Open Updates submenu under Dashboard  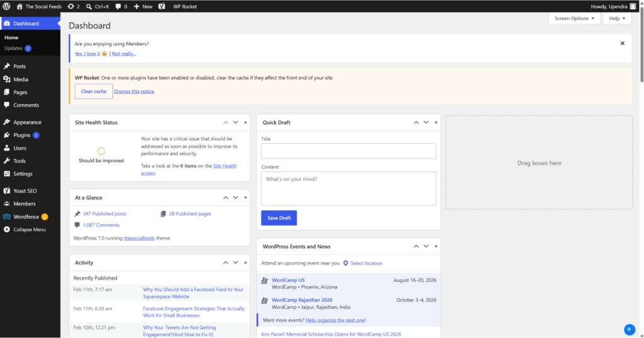click(18, 48)
